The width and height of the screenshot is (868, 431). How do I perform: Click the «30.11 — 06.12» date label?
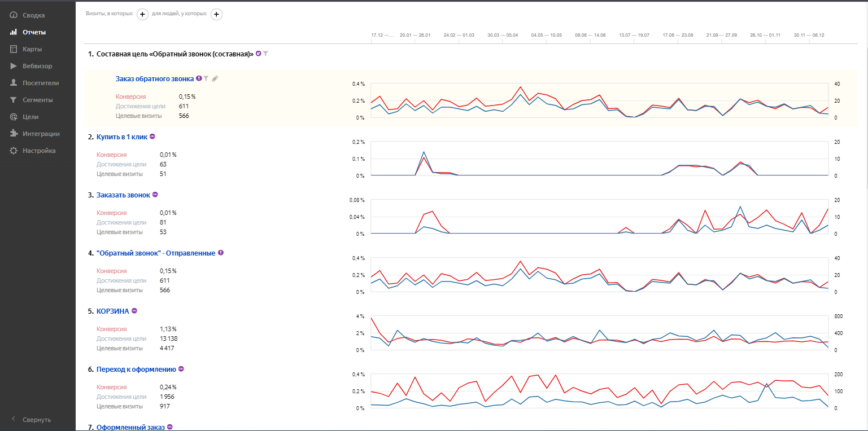(x=809, y=35)
